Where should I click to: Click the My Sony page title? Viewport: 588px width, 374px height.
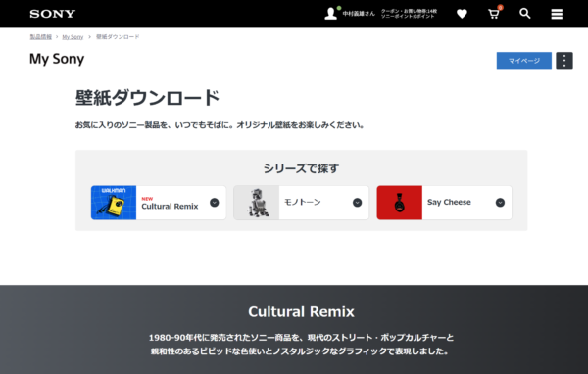click(57, 59)
